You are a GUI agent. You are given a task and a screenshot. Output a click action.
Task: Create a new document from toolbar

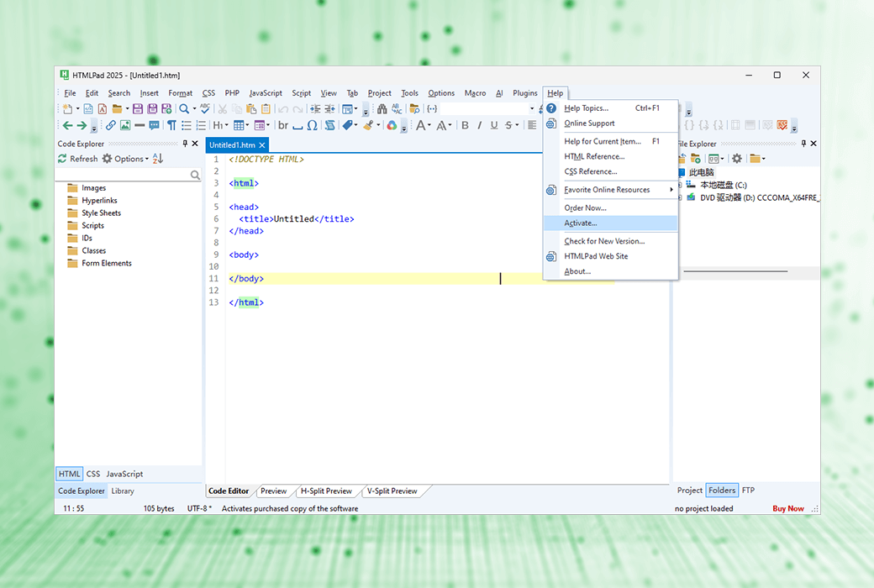click(x=67, y=108)
